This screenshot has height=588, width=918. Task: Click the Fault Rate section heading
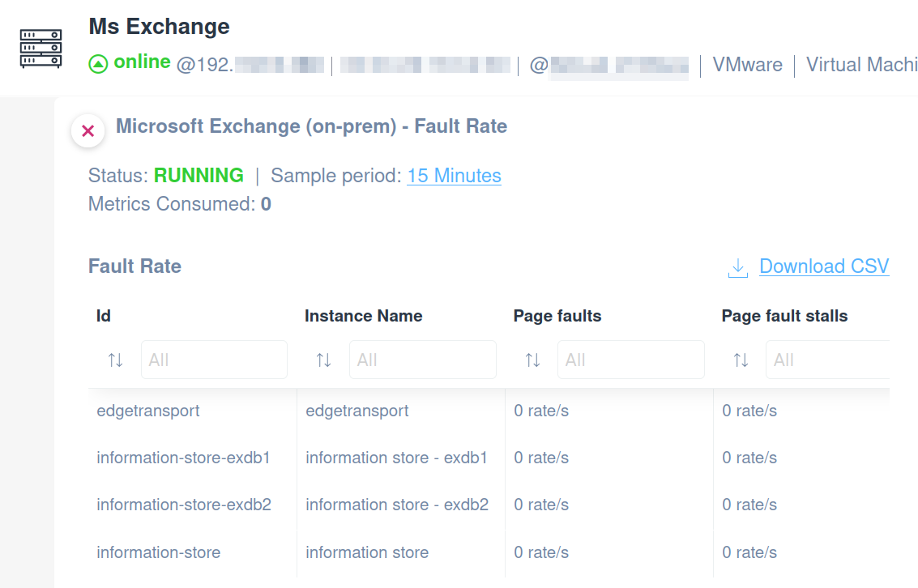point(134,266)
